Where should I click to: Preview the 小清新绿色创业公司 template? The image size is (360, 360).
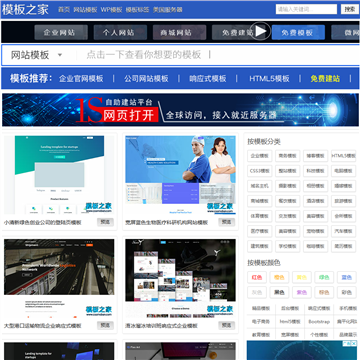click(x=105, y=222)
